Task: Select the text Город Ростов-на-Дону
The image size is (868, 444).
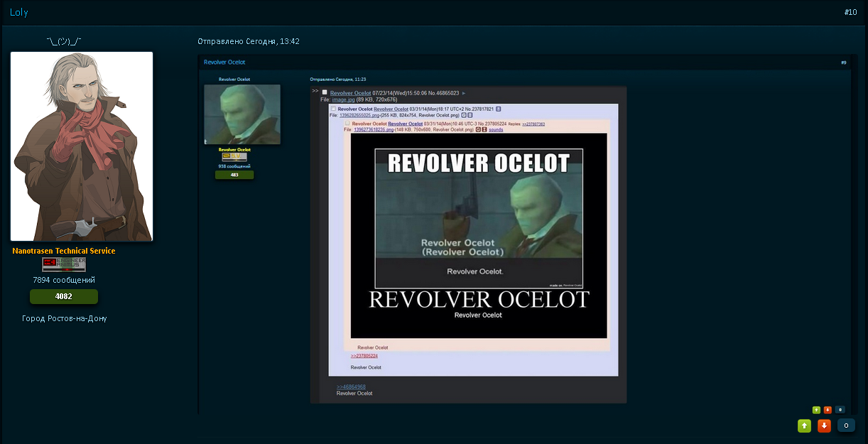Action: (65, 318)
